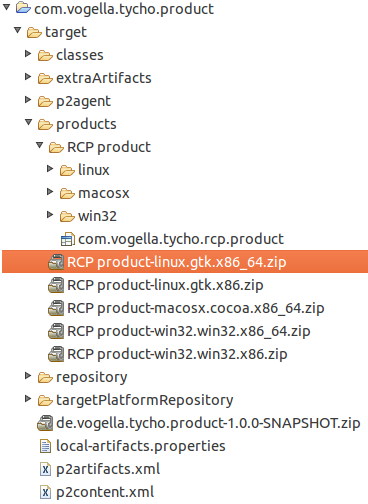Select the extraArtifacts folder label
Image resolution: width=368 pixels, height=504 pixels.
[x=104, y=78]
